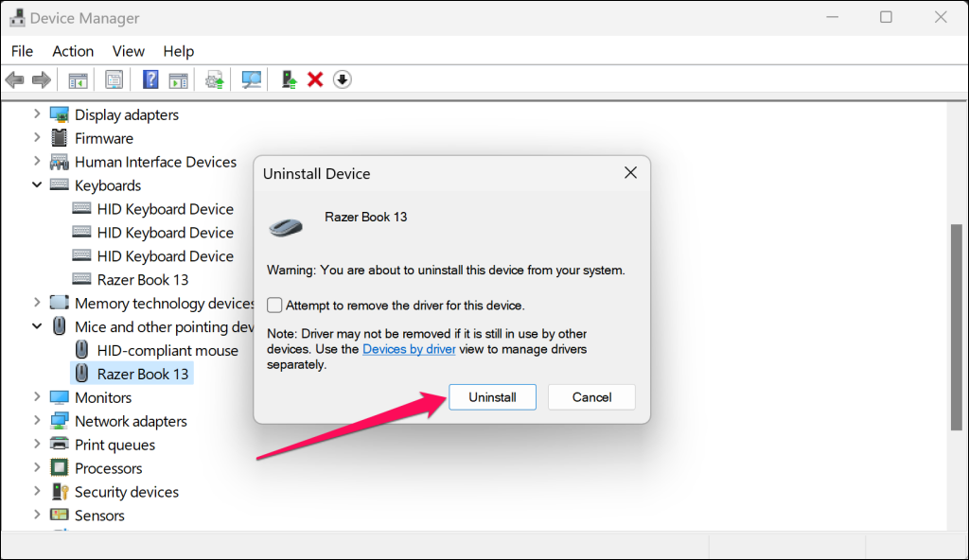Click the Disable device down-arrow icon

[343, 80]
